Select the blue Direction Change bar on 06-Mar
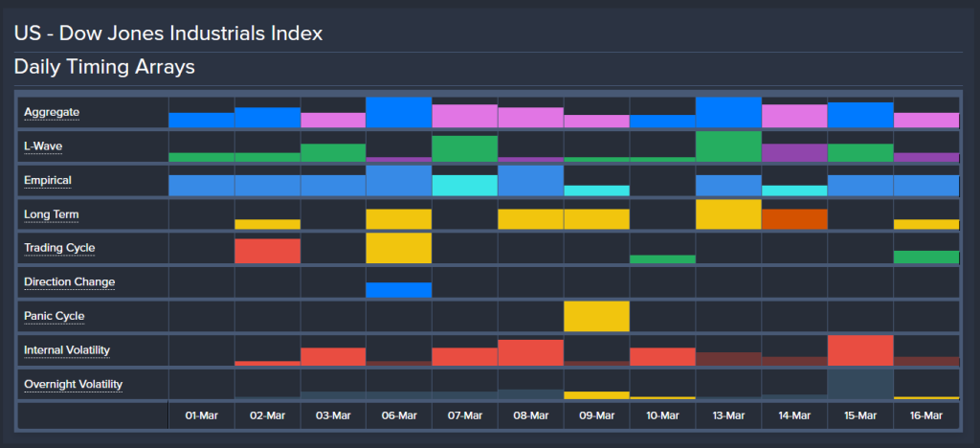 click(398, 290)
